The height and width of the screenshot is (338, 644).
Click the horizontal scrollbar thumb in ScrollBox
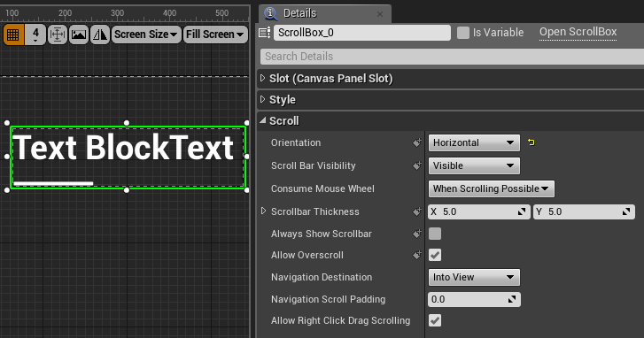pos(53,183)
